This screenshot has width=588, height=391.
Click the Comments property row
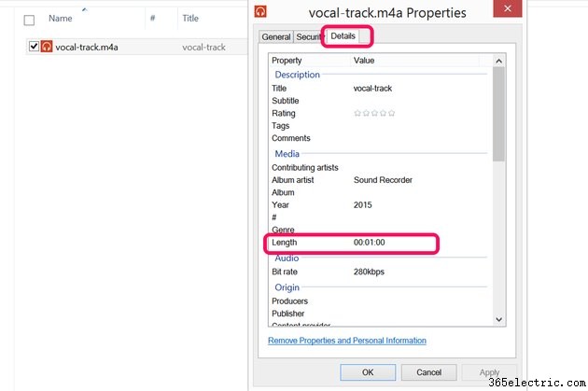[x=379, y=138]
